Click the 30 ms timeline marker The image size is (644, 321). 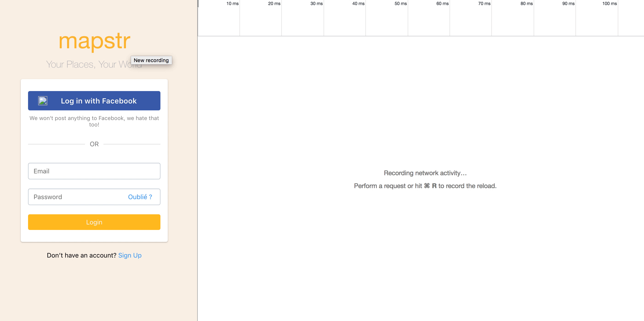pyautogui.click(x=316, y=3)
